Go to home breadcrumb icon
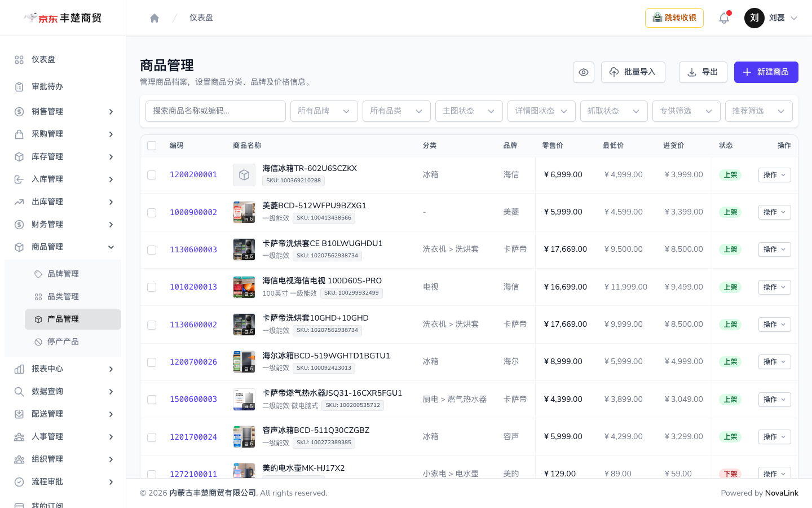Screen dimensions: 812x508 [155, 18]
